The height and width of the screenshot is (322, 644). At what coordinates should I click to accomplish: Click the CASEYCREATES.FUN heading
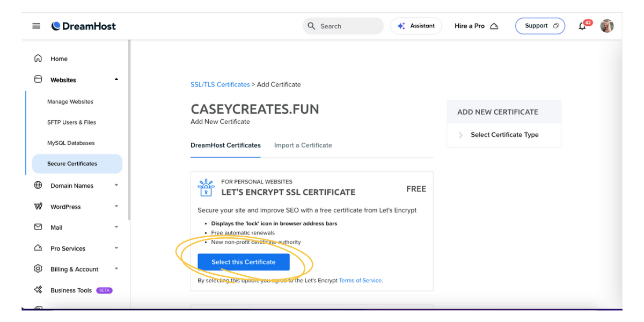point(255,109)
